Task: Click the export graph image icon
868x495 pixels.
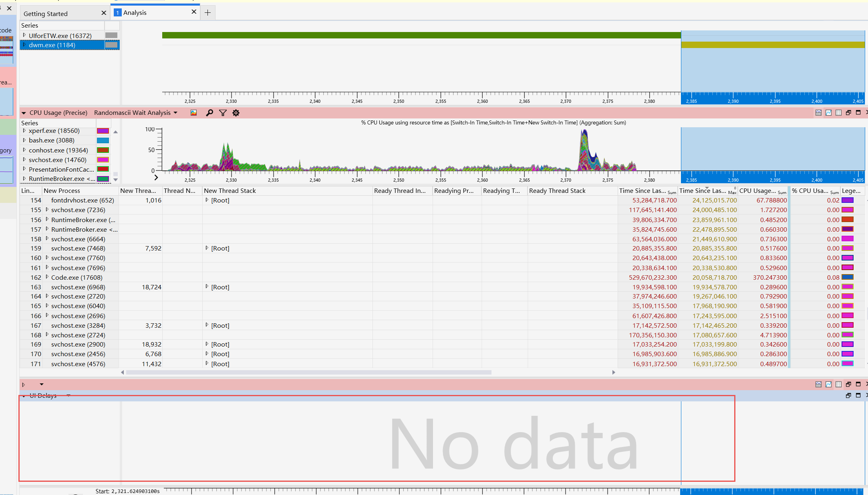Action: (x=193, y=112)
